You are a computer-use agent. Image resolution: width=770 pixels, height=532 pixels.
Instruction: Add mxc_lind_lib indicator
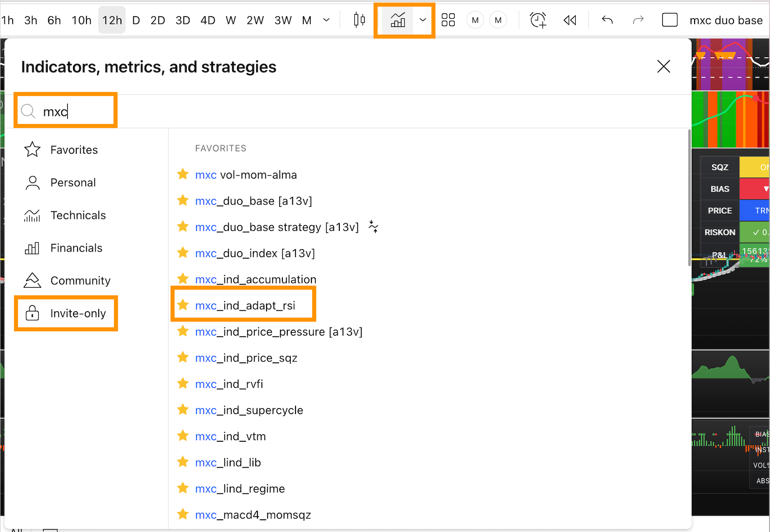click(228, 463)
